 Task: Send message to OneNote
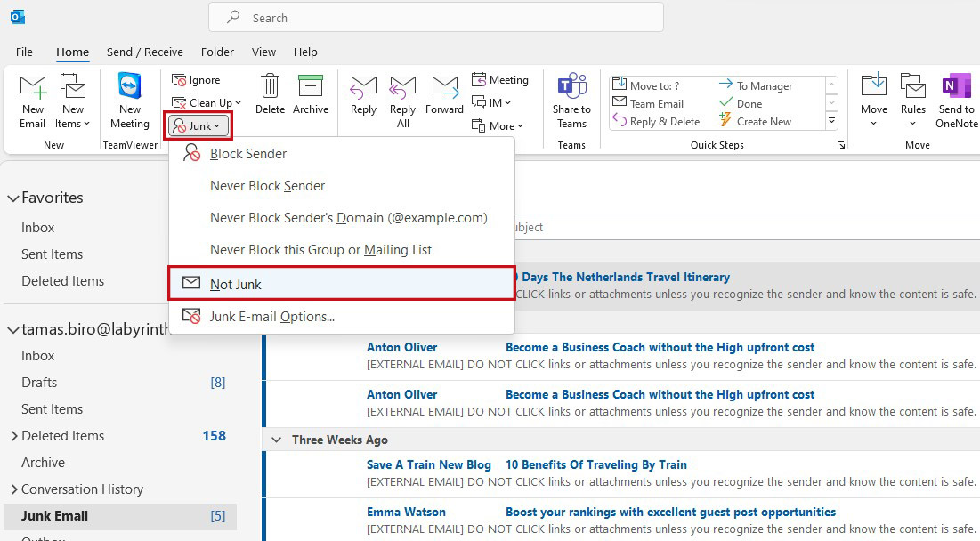[956, 101]
